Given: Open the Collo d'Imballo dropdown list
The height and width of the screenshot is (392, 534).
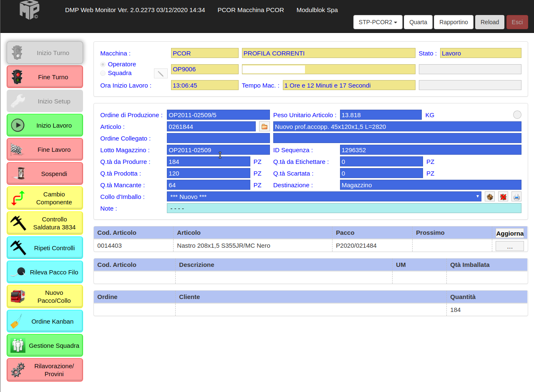Looking at the screenshot, I should point(324,197).
